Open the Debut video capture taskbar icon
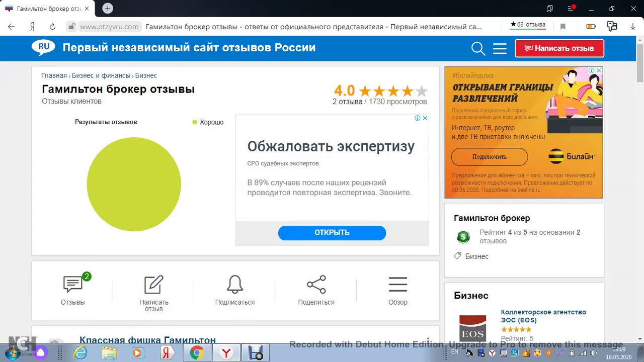The width and height of the screenshot is (644, 362). coord(256,353)
